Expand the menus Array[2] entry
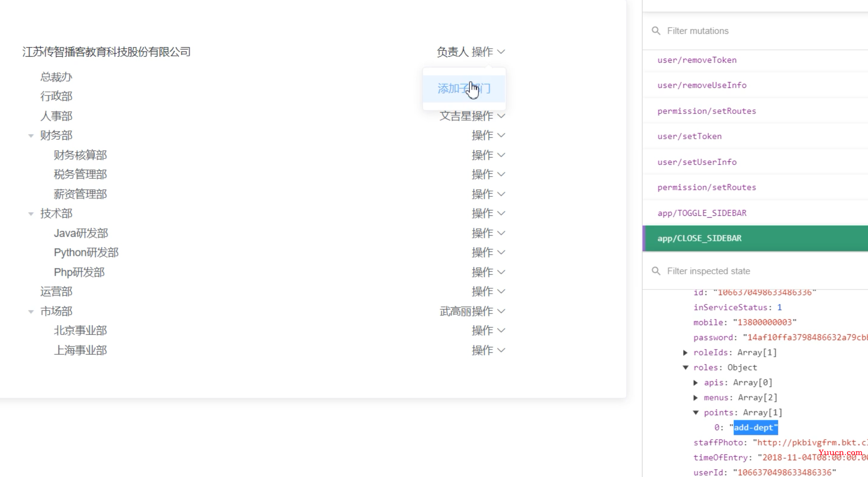Image resolution: width=868 pixels, height=477 pixels. tap(696, 397)
